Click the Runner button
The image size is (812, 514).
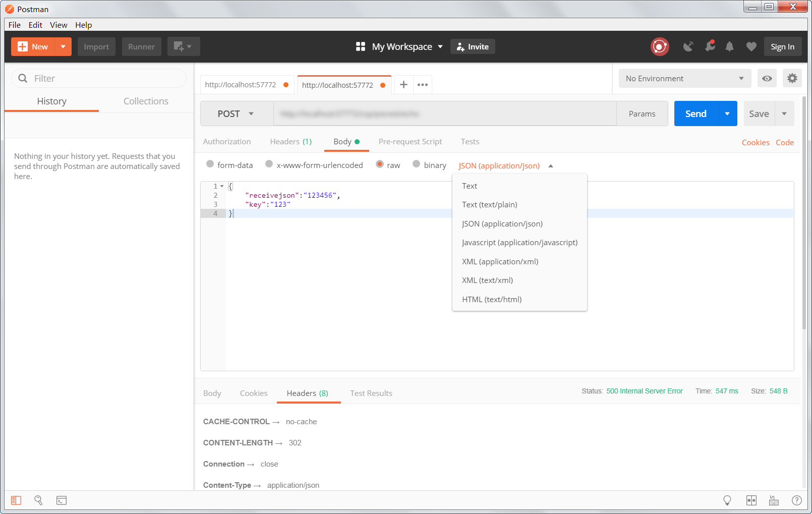(x=141, y=46)
